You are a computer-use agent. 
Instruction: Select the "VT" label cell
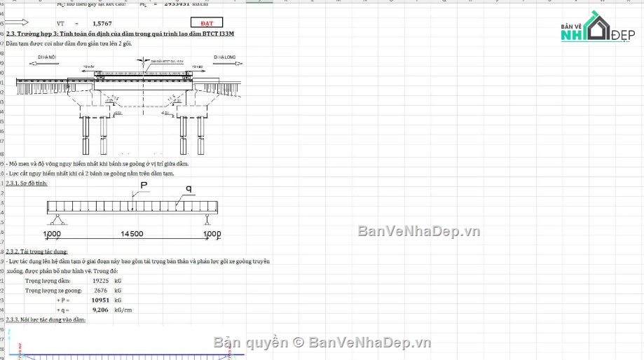(60, 24)
